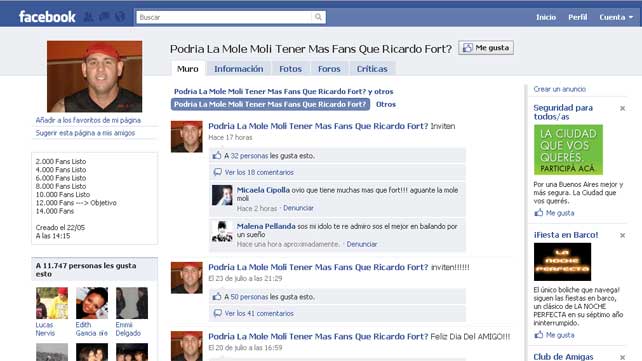The image size is (642, 361).
Task: Click Lucas Nervis fan thumbnail
Action: [x=52, y=303]
